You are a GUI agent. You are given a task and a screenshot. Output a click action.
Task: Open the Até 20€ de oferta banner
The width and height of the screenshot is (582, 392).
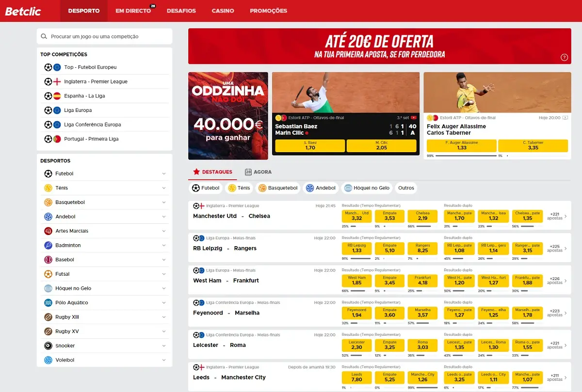coord(380,46)
